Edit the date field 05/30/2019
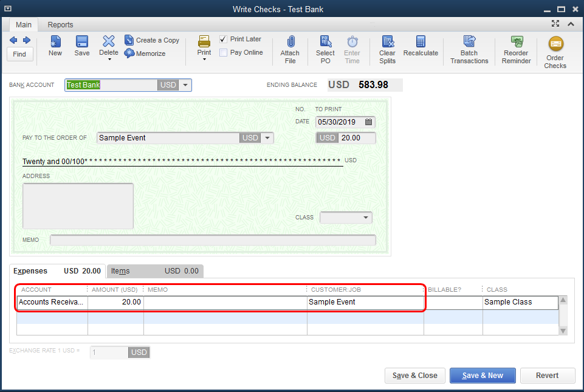The height and width of the screenshot is (392, 584). click(339, 122)
